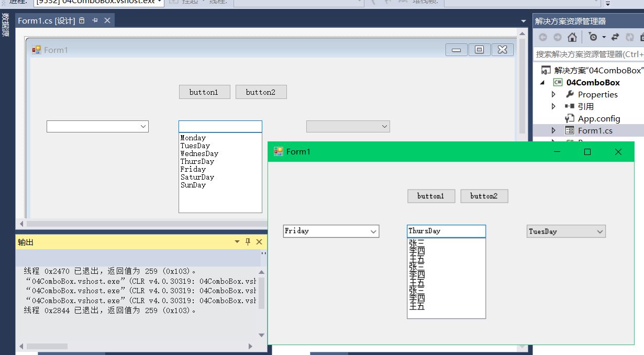Click the Output panel horizontal scrollbar thumb
Image resolution: width=644 pixels, height=355 pixels.
[47, 346]
